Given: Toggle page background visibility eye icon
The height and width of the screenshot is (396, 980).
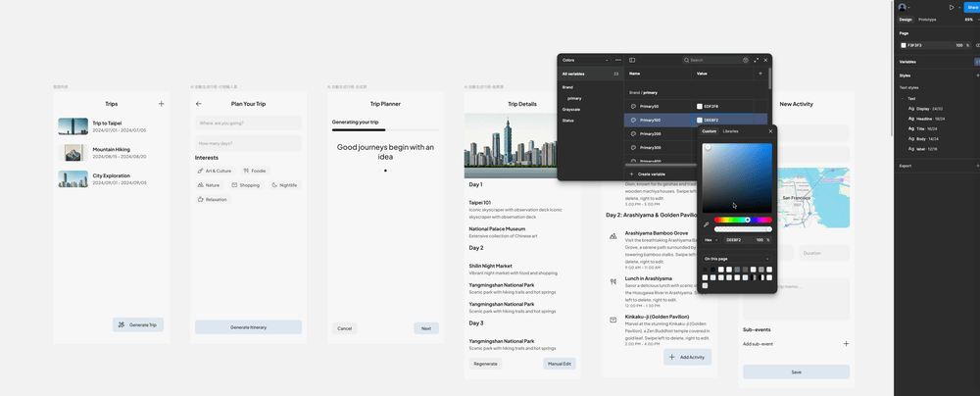Looking at the screenshot, I should click(x=977, y=45).
